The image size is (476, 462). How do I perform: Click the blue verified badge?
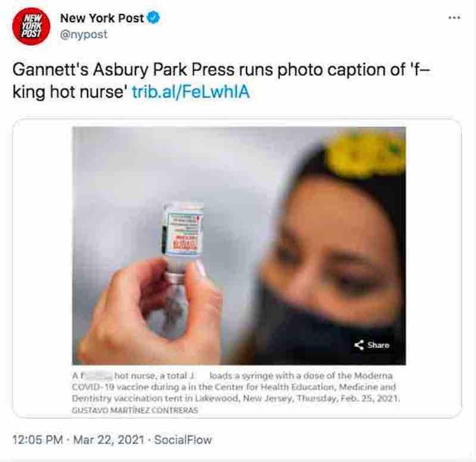153,17
